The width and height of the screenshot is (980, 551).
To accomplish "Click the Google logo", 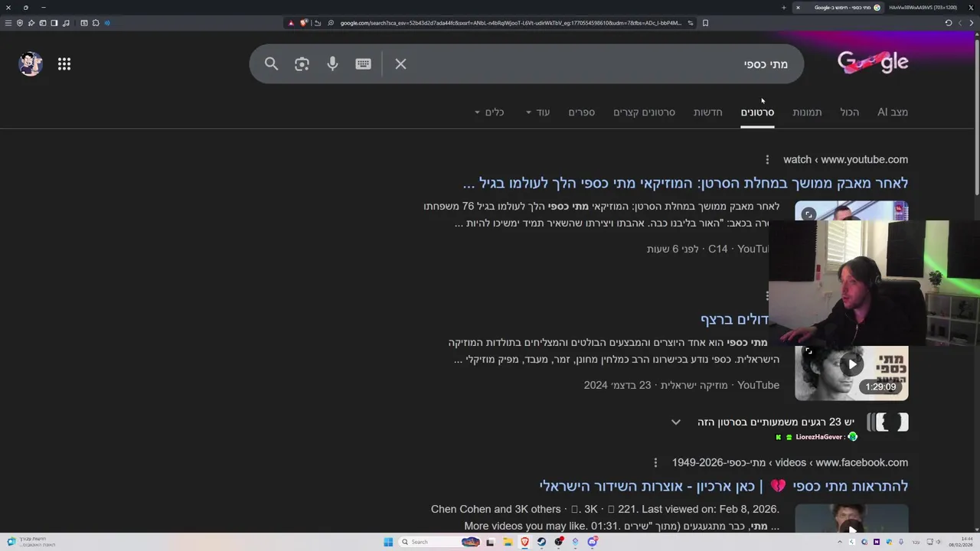I will [873, 63].
